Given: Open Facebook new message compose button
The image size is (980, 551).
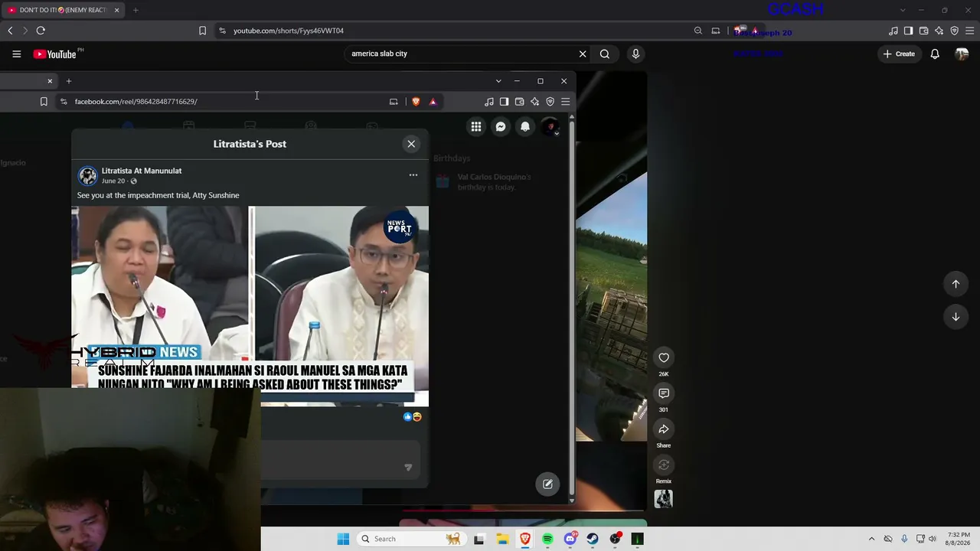Looking at the screenshot, I should [547, 484].
